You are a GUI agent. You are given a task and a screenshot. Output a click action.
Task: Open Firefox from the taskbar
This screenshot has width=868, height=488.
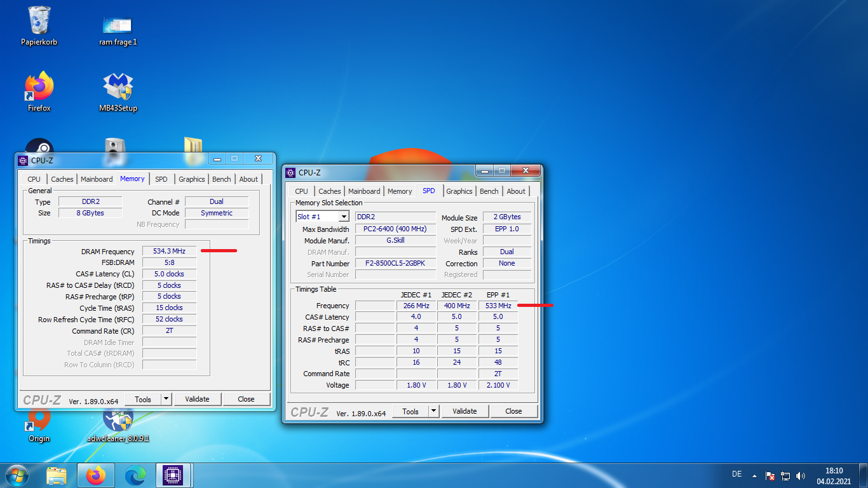tap(96, 475)
